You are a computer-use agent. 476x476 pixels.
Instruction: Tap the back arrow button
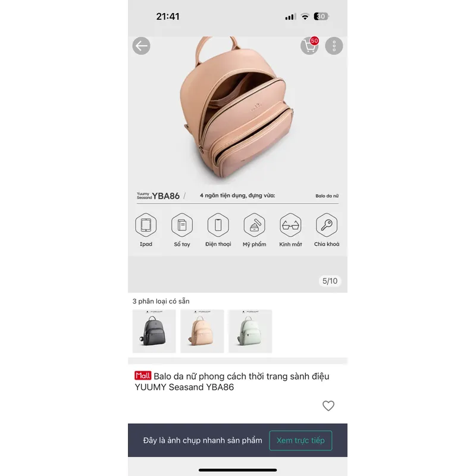tap(141, 46)
